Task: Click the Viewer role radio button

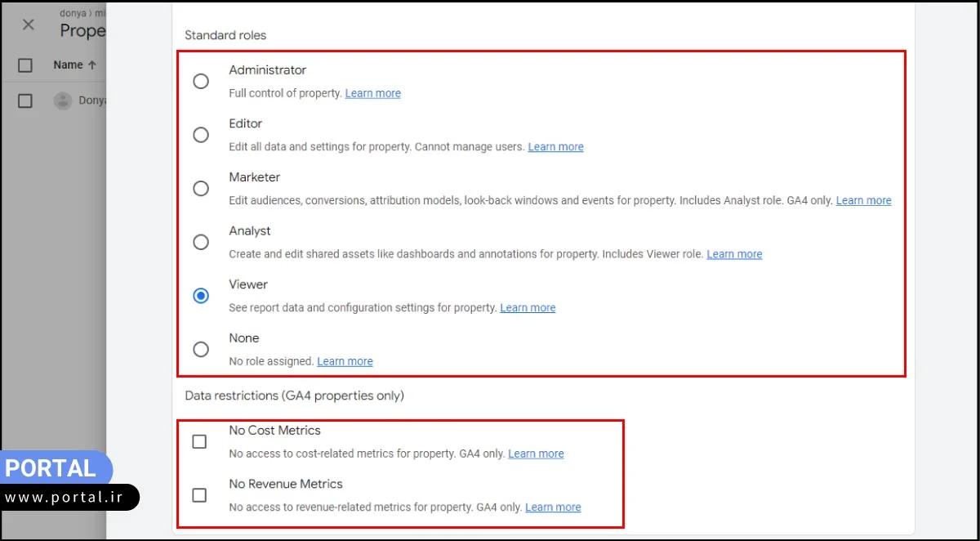Action: pyautogui.click(x=201, y=296)
